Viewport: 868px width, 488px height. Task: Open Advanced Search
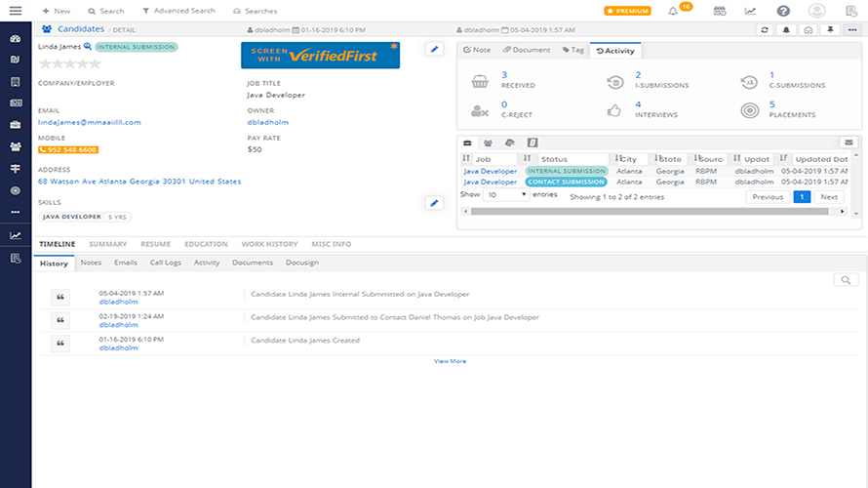pos(178,11)
